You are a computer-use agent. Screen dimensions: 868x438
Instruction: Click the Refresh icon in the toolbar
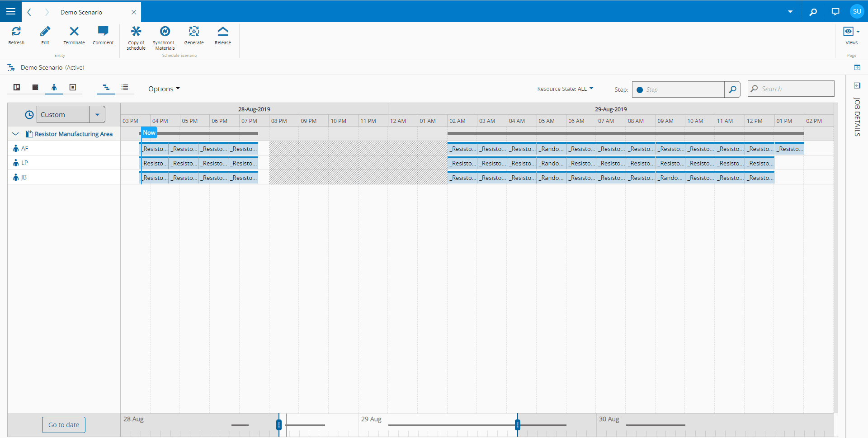pyautogui.click(x=16, y=32)
